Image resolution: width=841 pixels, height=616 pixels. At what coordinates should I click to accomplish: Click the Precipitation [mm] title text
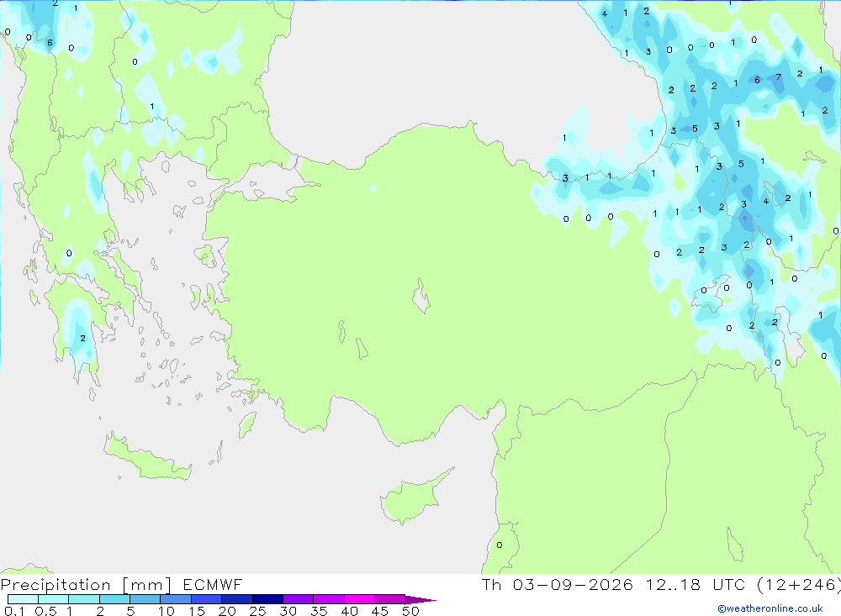(x=86, y=585)
